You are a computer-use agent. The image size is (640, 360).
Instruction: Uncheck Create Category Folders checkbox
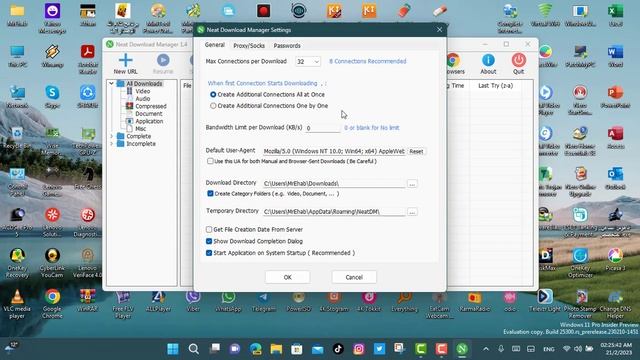(x=210, y=193)
